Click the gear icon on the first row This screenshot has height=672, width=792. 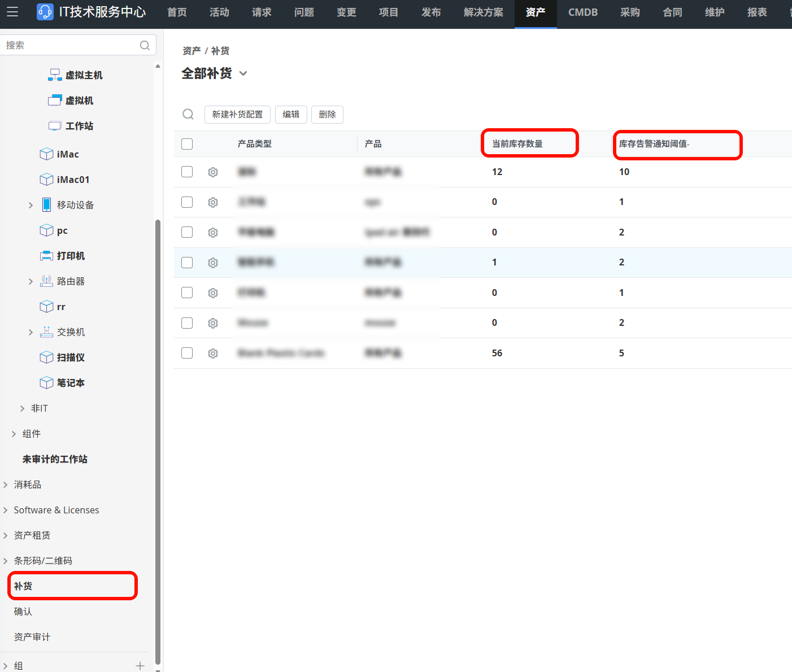213,172
